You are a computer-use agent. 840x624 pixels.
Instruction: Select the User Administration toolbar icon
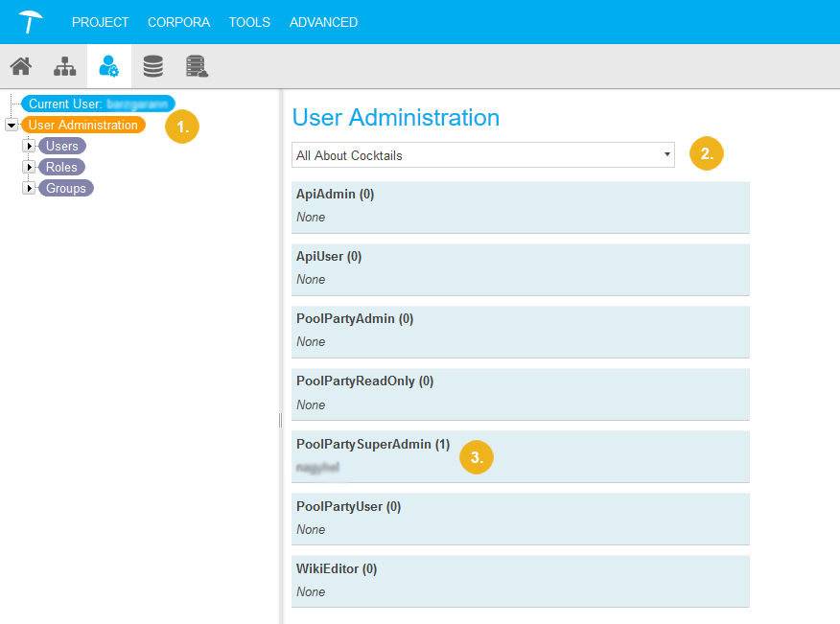click(109, 66)
